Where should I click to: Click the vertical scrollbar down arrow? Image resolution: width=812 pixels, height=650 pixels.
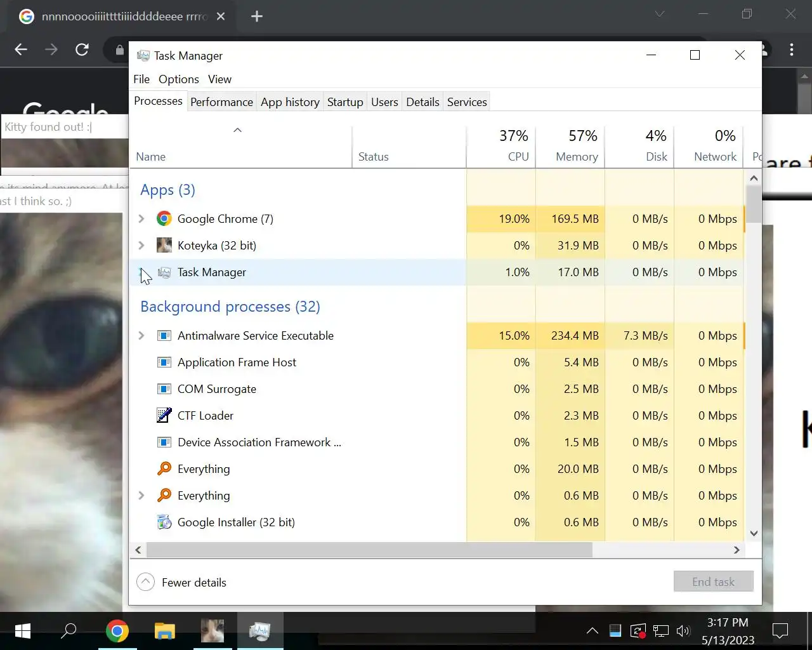pyautogui.click(x=754, y=533)
